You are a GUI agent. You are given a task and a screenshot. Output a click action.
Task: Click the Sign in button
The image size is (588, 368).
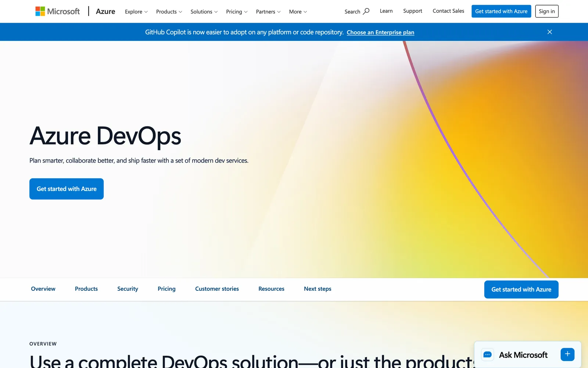(547, 11)
